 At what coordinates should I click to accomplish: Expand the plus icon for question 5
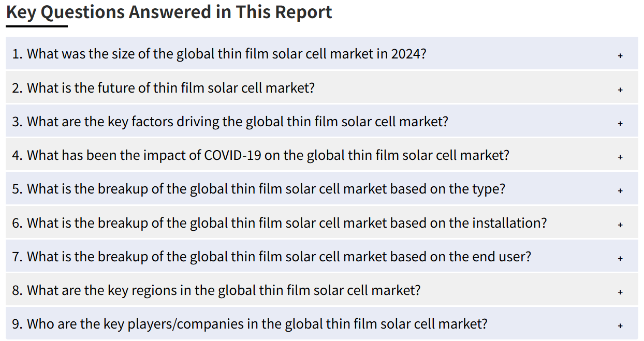pyautogui.click(x=620, y=190)
